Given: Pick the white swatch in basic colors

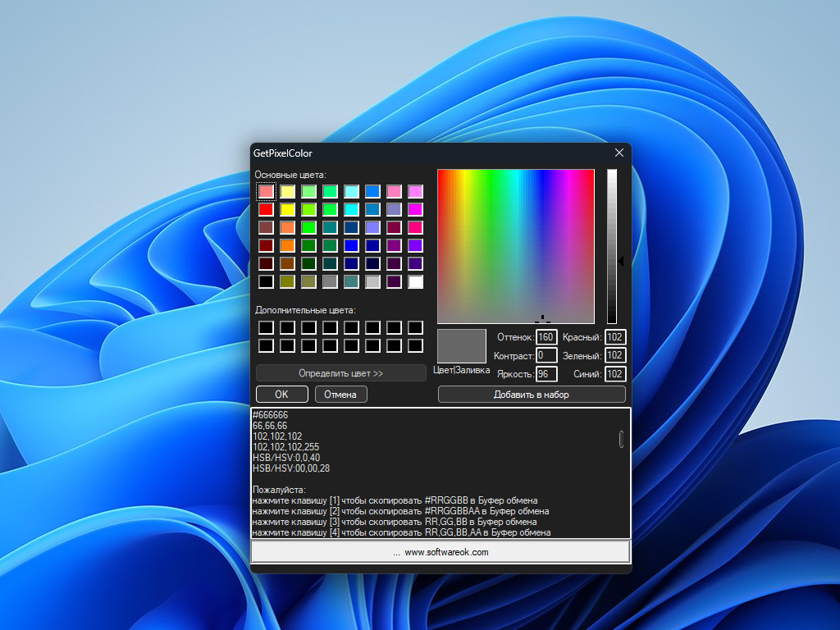Looking at the screenshot, I should 415,281.
